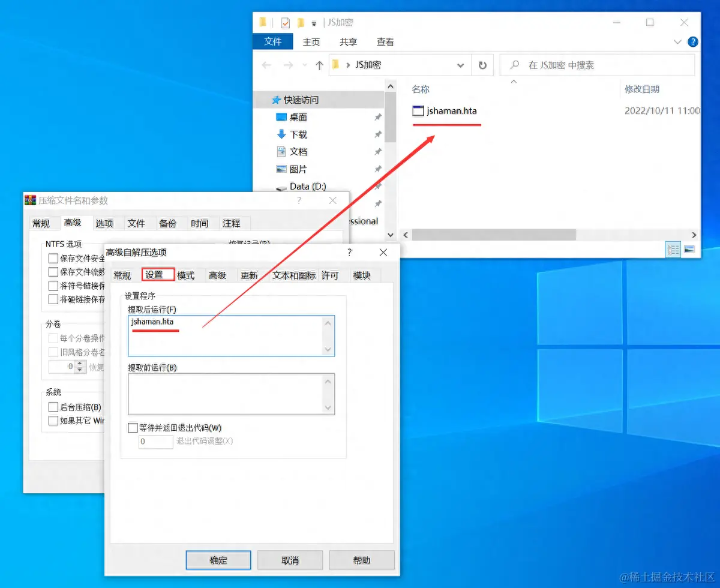The width and height of the screenshot is (720, 588).
Task: Switch to 时间 tab in 压缩文件名和参数
Action: pos(200,223)
